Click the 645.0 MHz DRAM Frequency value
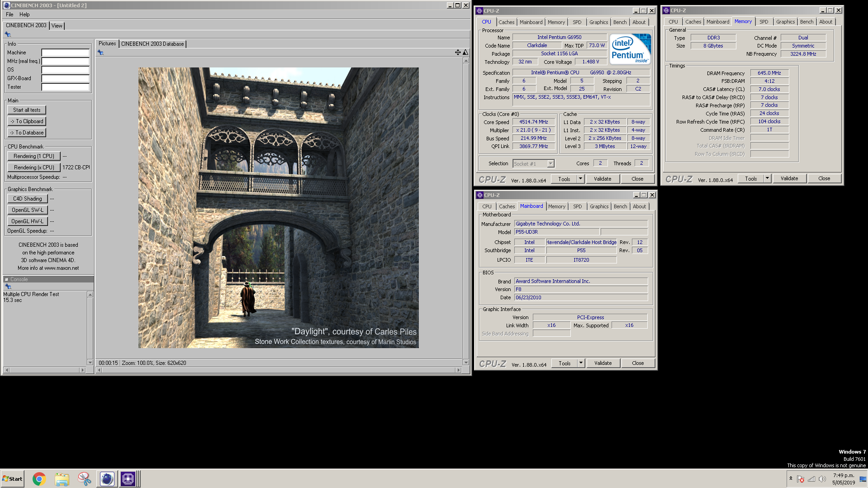 coord(769,73)
